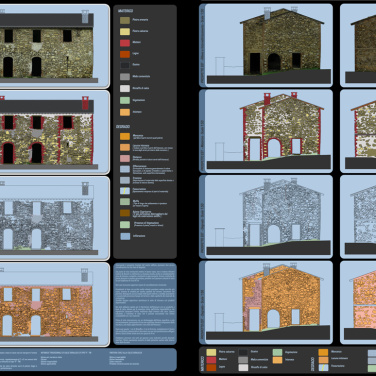Select the pink Distacco degradation swatch
Image resolution: width=376 pixels, height=376 pixels.
125,158
